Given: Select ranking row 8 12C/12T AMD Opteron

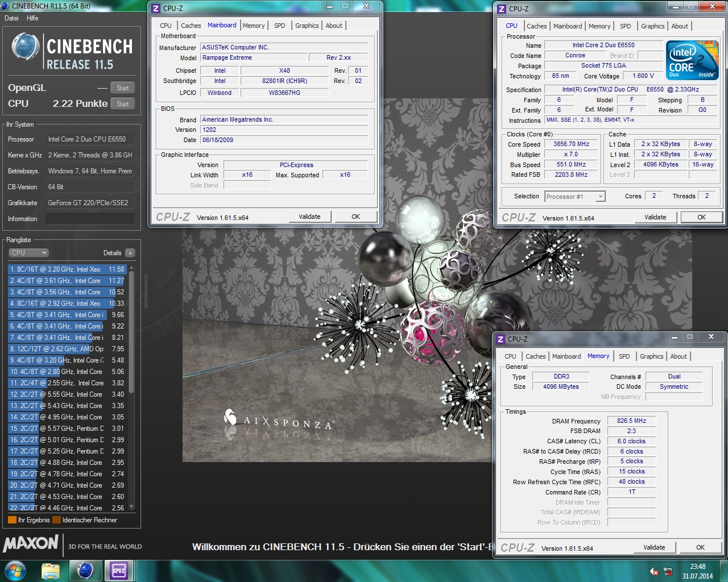Looking at the screenshot, I should coord(67,349).
